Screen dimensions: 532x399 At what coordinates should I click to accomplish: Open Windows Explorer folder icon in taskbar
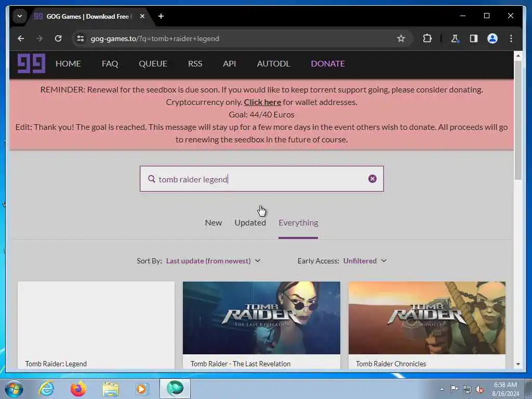tap(111, 389)
